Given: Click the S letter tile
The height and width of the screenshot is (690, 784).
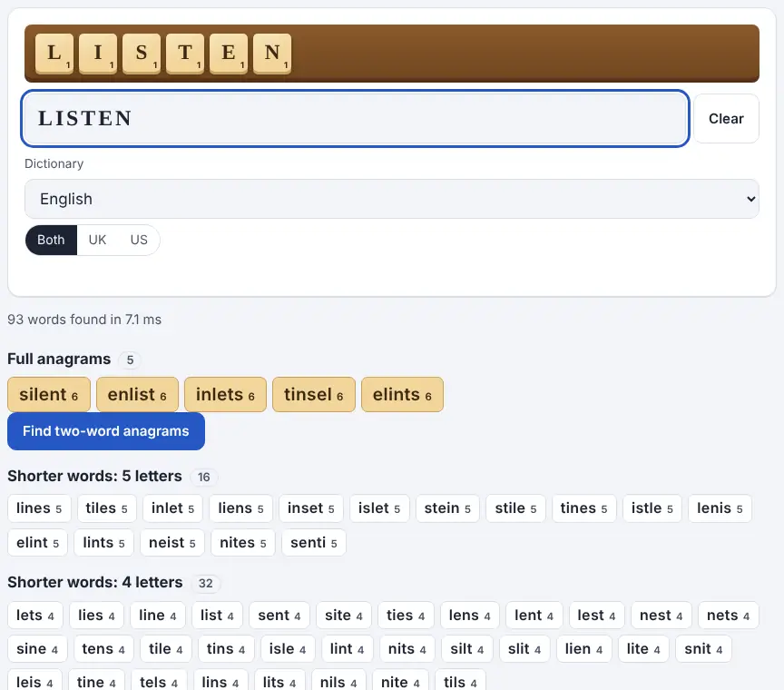Looking at the screenshot, I should (x=142, y=53).
